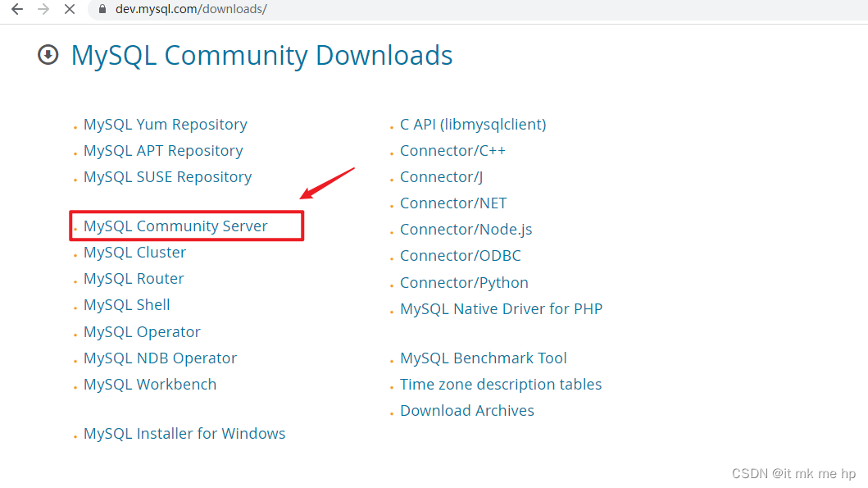Click the browser back arrow

coord(17,9)
